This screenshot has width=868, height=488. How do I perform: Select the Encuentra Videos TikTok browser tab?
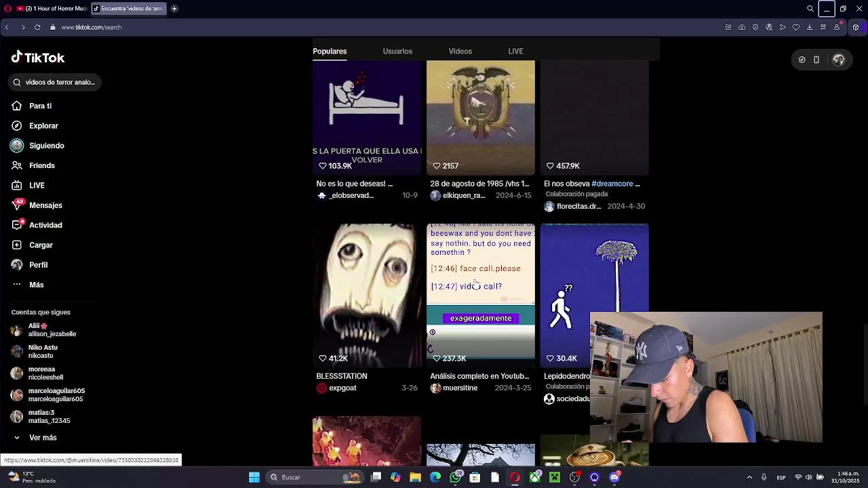click(x=128, y=9)
